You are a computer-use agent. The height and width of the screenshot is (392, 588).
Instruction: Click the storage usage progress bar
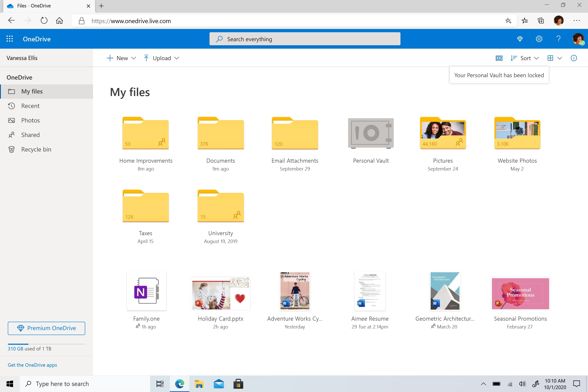[46, 344]
